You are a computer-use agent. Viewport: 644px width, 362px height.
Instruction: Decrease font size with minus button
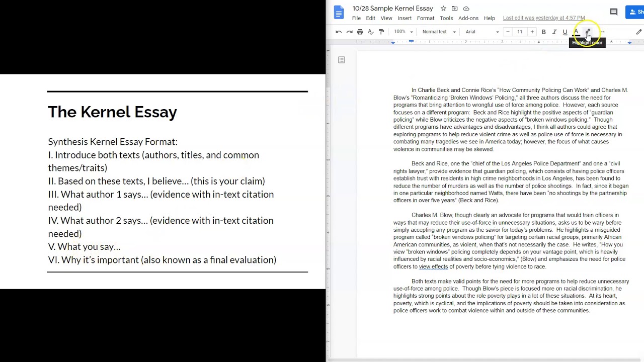click(x=508, y=32)
